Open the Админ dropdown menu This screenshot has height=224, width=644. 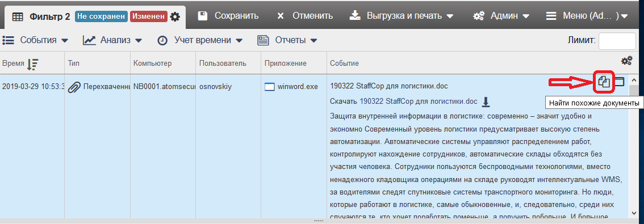tap(501, 16)
